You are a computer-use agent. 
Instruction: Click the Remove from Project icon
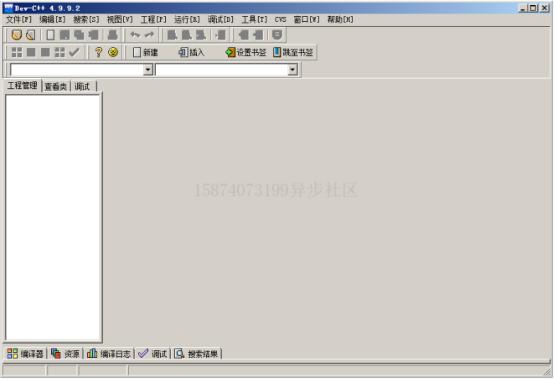click(x=258, y=35)
